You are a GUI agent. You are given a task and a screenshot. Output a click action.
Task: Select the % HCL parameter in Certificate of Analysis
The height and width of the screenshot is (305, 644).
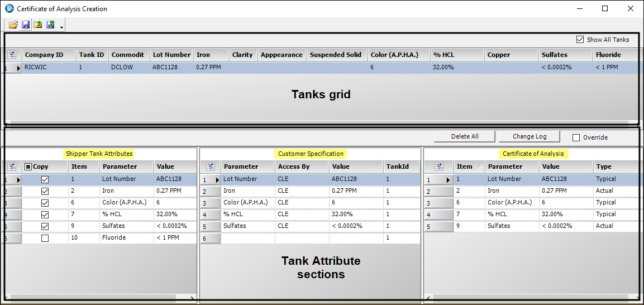[x=512, y=214]
